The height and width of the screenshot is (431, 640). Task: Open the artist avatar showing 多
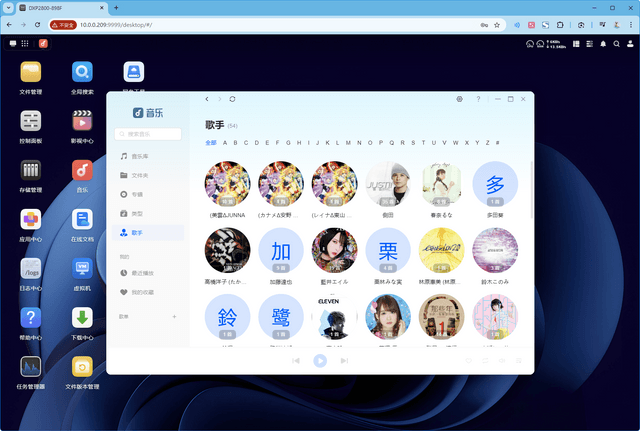coord(495,184)
